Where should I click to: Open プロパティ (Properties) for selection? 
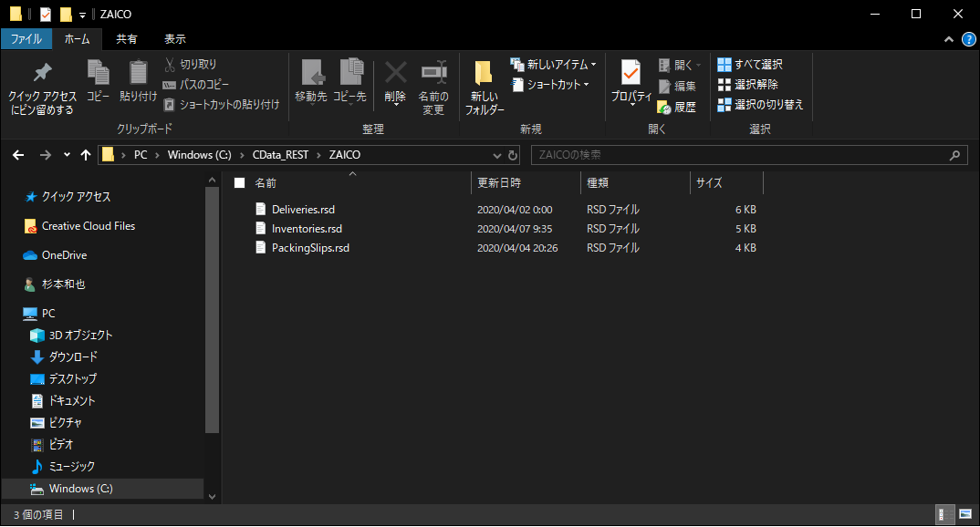(631, 82)
